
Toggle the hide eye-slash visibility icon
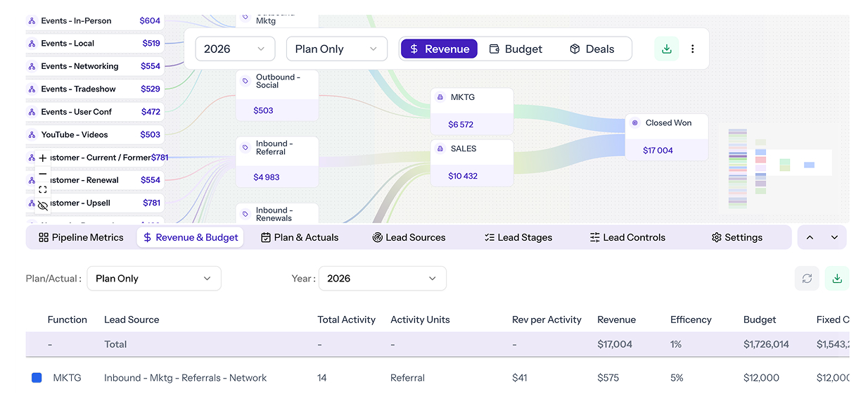coord(43,205)
